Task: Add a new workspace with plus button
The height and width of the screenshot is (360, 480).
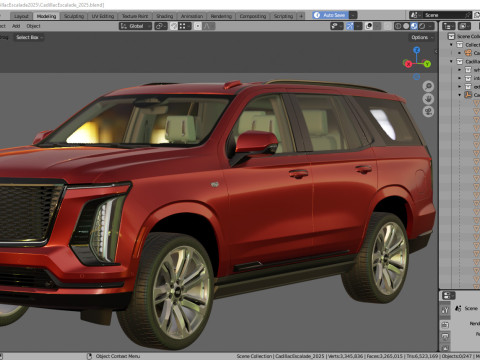Action: click(x=301, y=16)
